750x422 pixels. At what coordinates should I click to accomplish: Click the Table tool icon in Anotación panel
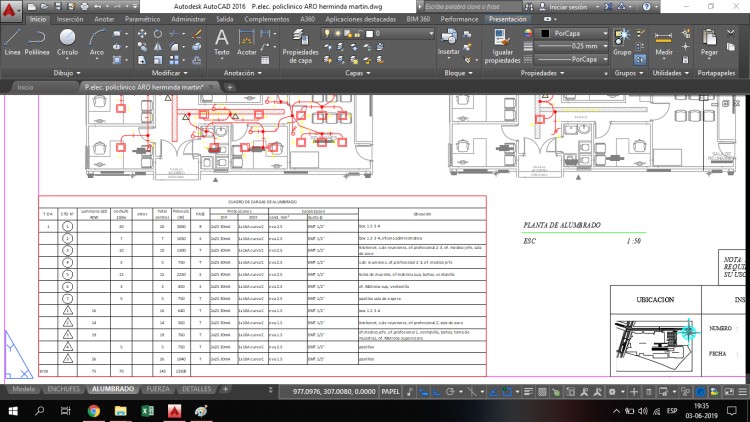point(265,60)
